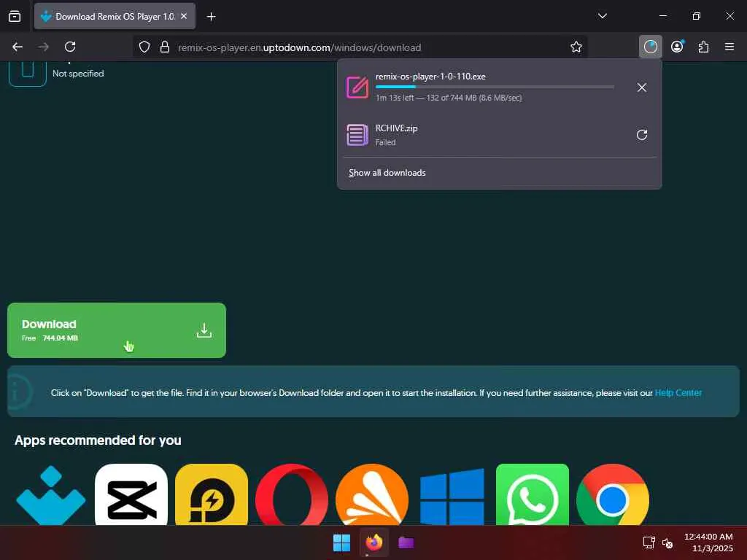Open the Windows logo recommended app
747x560 pixels.
452,496
